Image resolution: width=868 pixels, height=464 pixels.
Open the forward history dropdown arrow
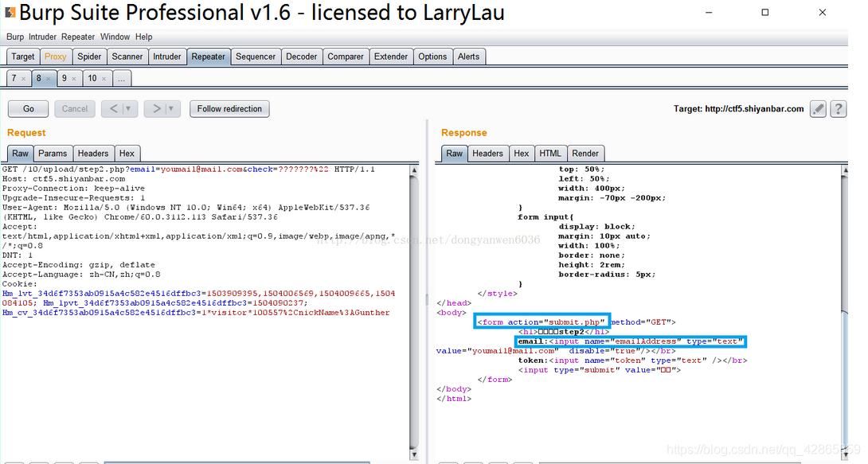(x=172, y=109)
